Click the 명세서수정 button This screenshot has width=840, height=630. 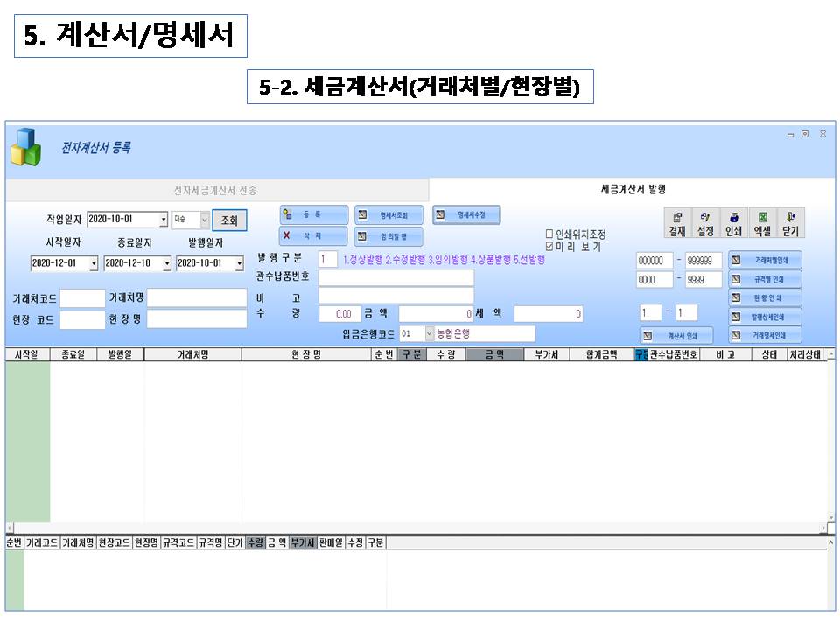tap(466, 214)
